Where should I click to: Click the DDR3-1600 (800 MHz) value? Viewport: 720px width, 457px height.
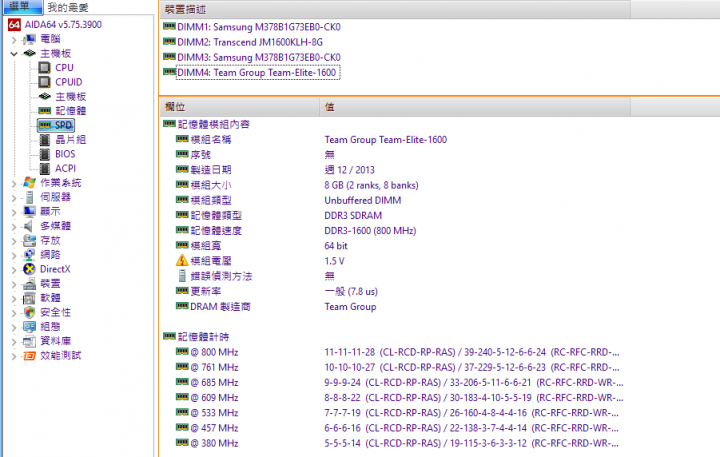[370, 231]
